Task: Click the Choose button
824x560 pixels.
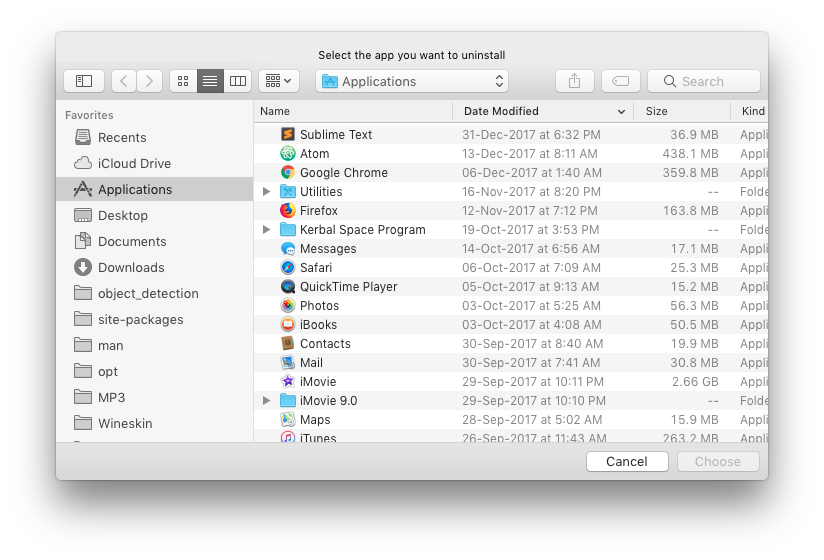Action: (718, 461)
